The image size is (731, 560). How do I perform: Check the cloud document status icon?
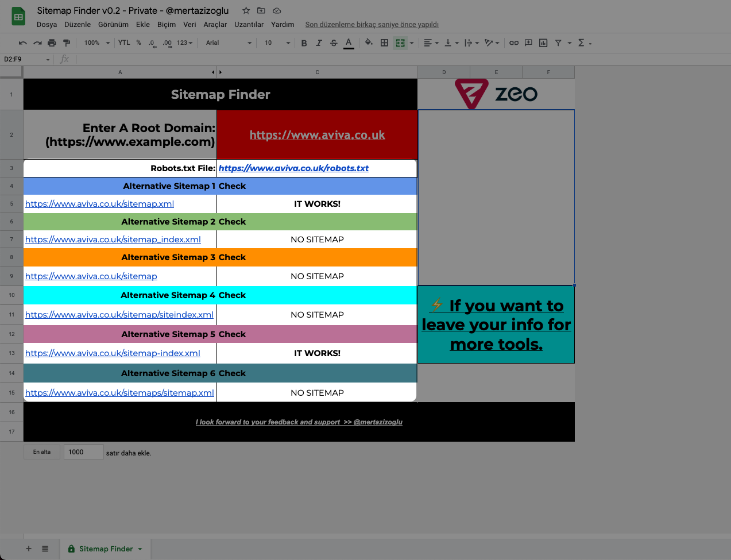[277, 10]
